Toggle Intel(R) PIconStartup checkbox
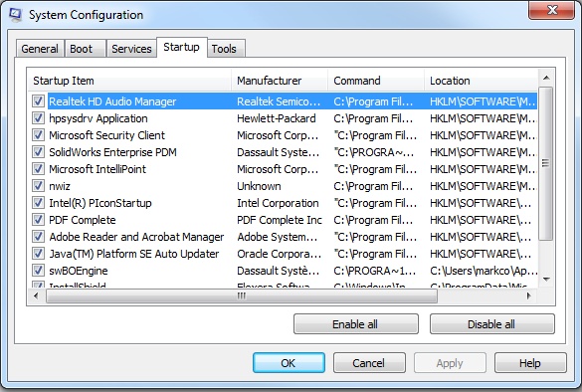The height and width of the screenshot is (392, 582). 38,203
